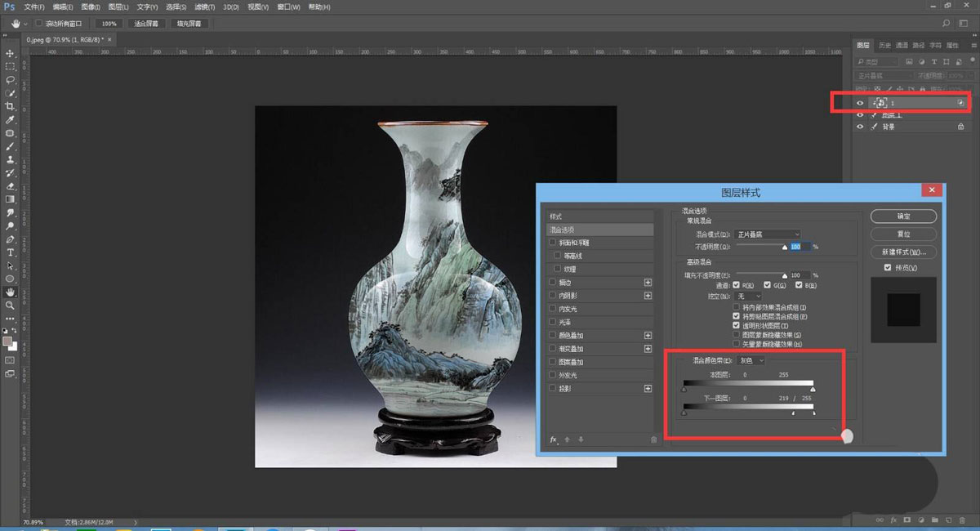Click the 确定 button in Layer Style dialog
The height and width of the screenshot is (531, 980).
[903, 216]
